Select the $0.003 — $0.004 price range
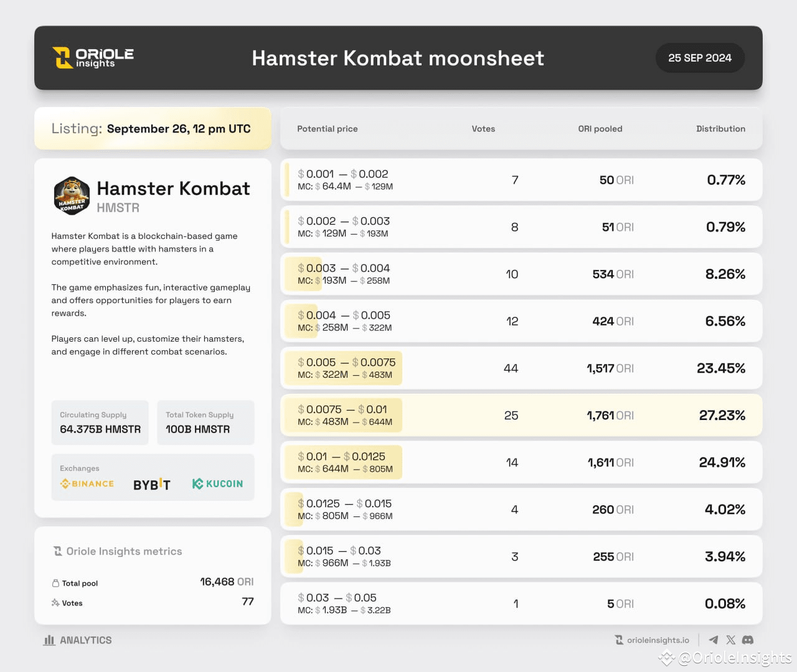797x672 pixels. pos(344,268)
